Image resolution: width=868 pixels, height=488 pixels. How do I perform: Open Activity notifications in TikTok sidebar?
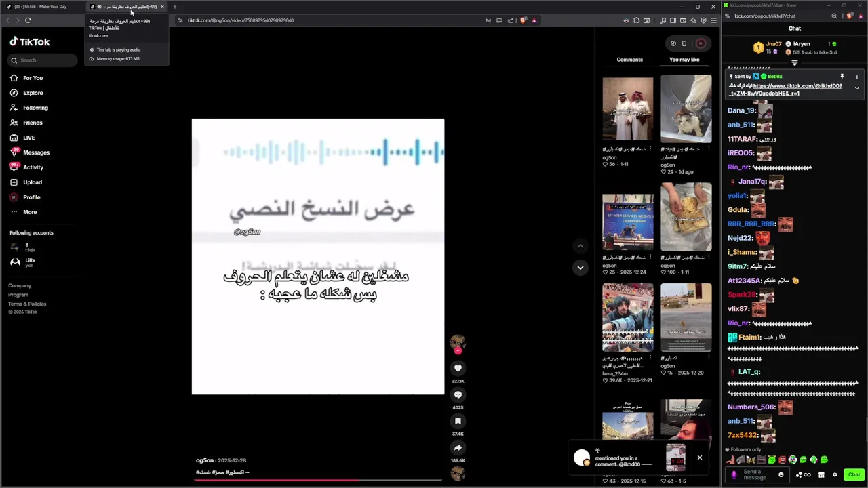[x=27, y=167]
